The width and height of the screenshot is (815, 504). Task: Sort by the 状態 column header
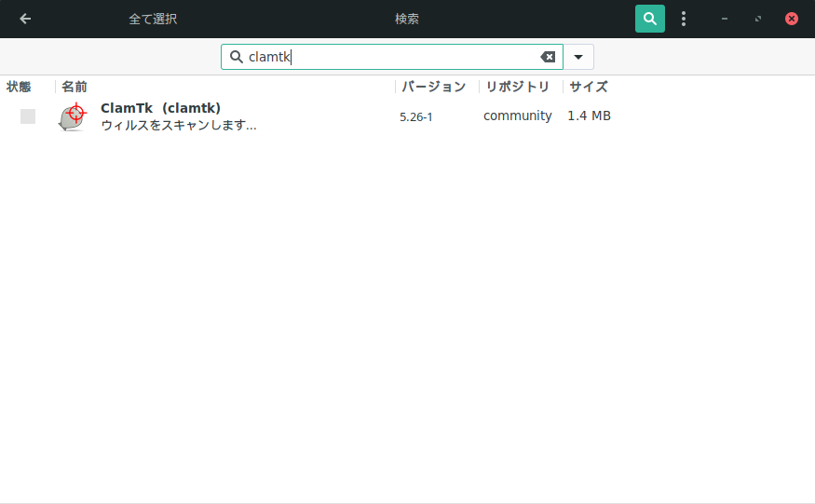point(19,87)
